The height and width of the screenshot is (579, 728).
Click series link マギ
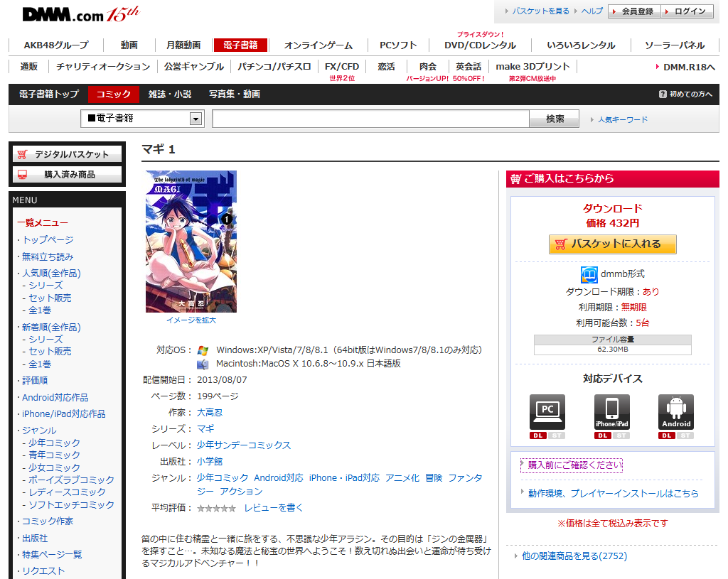(x=205, y=428)
